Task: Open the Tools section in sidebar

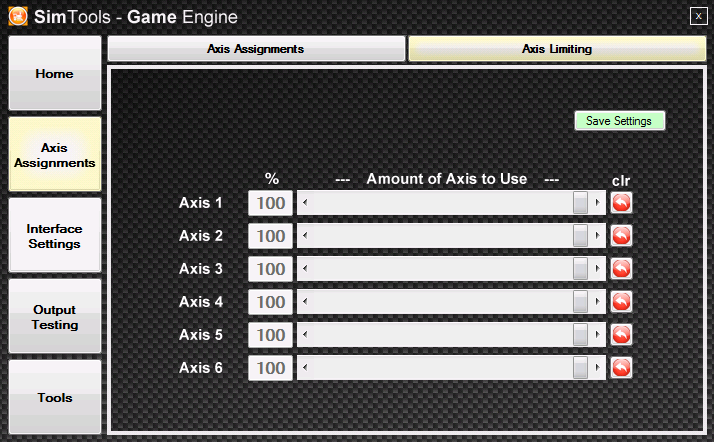Action: pyautogui.click(x=55, y=398)
